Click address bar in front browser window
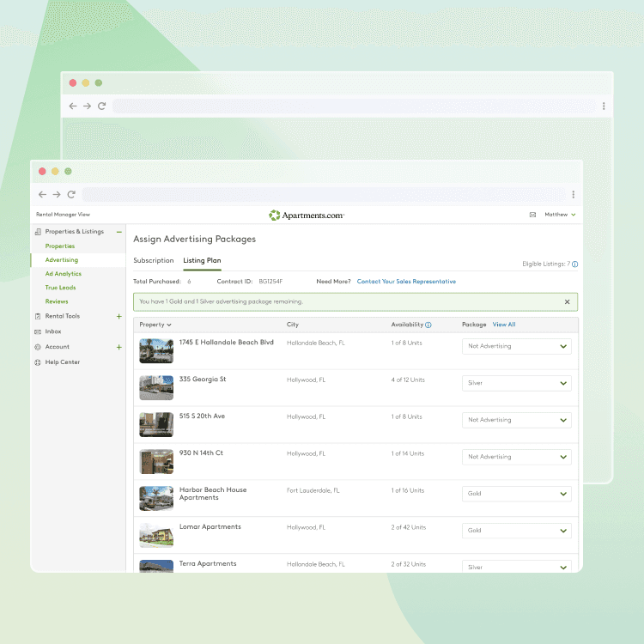This screenshot has height=644, width=644. (324, 194)
